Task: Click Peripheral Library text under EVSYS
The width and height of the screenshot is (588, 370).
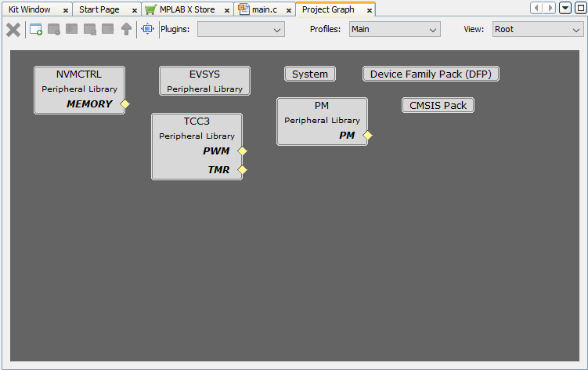Action: coord(205,89)
